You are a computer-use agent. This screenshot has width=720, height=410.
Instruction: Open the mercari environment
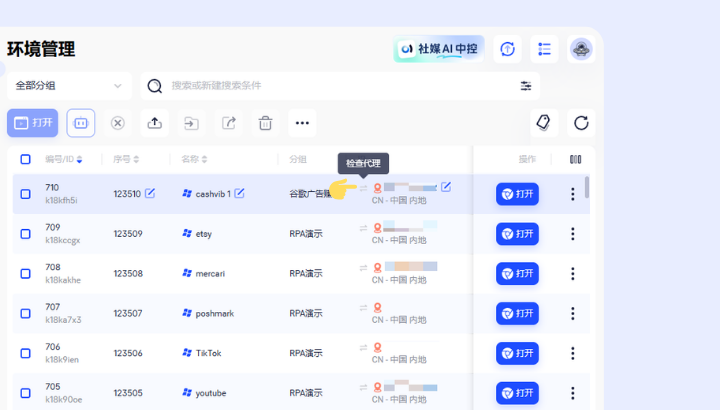click(517, 274)
